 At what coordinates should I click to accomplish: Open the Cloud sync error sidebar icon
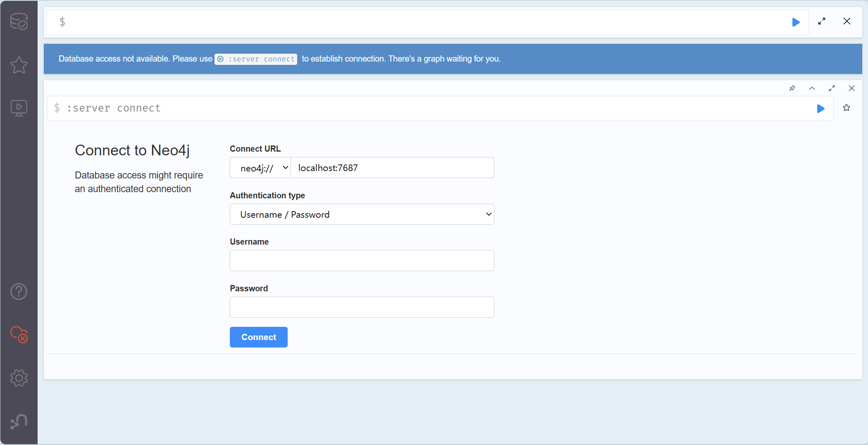(19, 334)
